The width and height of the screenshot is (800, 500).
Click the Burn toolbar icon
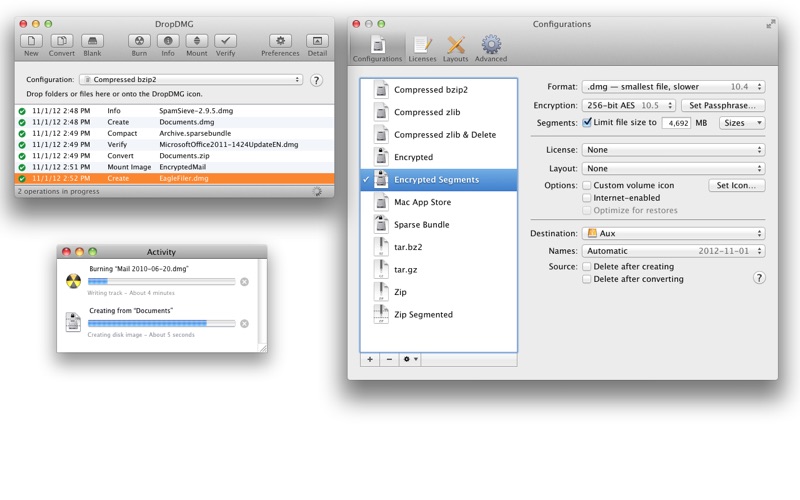[139, 42]
